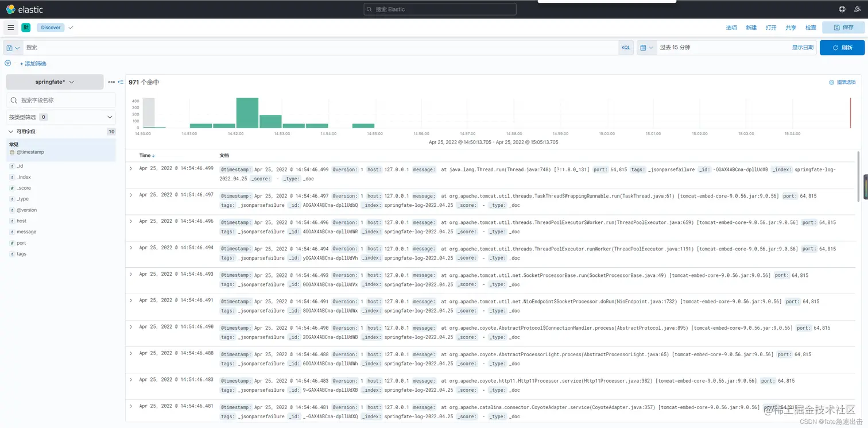Click the Time column sort arrow
868x428 pixels.
pos(153,156)
